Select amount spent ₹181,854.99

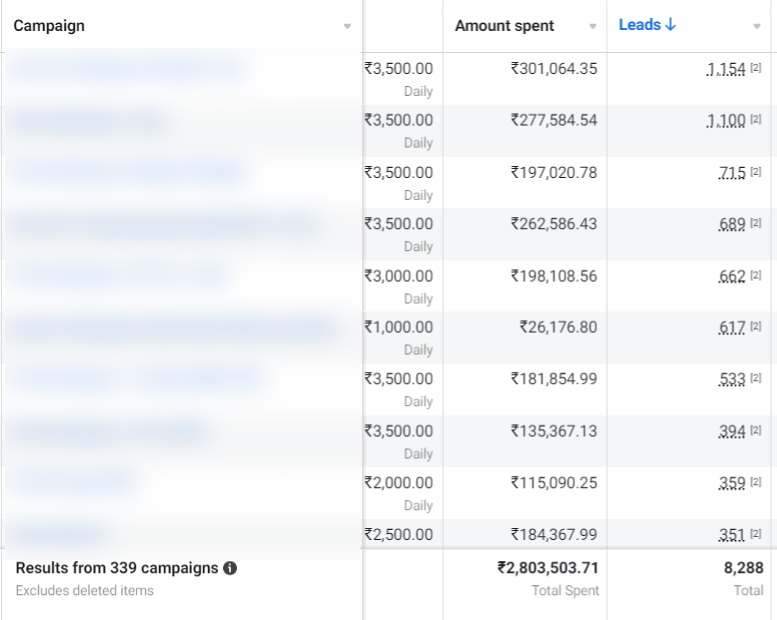pos(554,379)
